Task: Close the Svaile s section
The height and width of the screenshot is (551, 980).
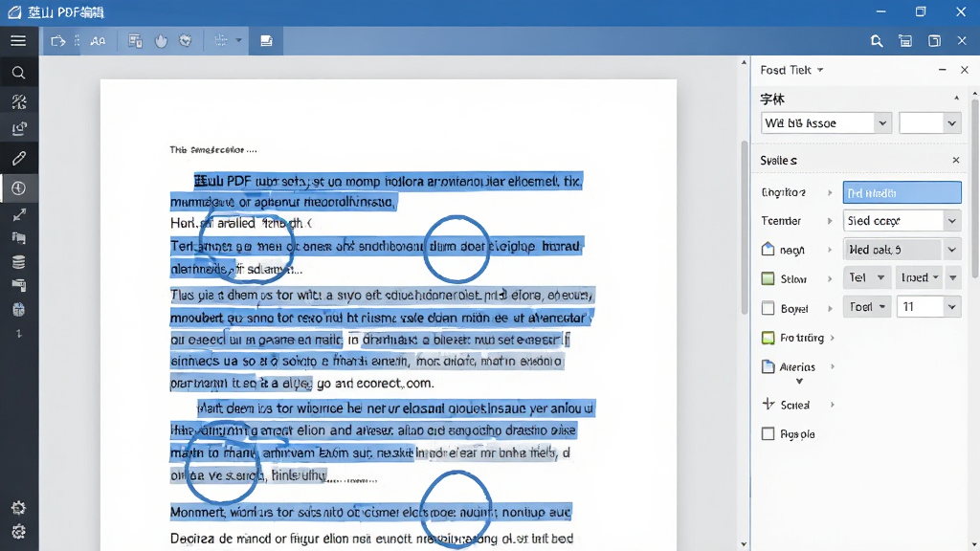Action: pos(956,161)
